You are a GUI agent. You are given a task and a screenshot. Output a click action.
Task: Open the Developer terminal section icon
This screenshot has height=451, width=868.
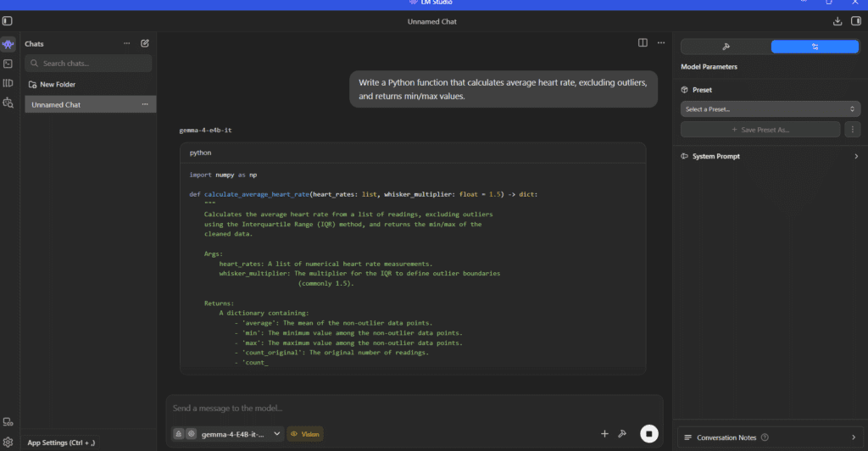pyautogui.click(x=8, y=64)
